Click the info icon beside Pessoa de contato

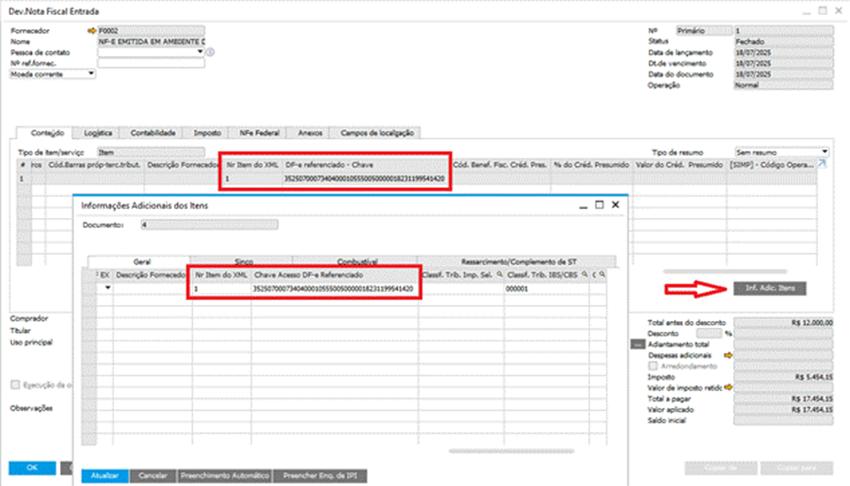[212, 52]
